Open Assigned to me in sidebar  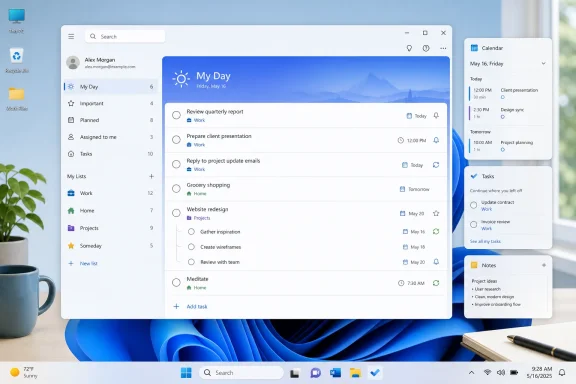(x=111, y=137)
